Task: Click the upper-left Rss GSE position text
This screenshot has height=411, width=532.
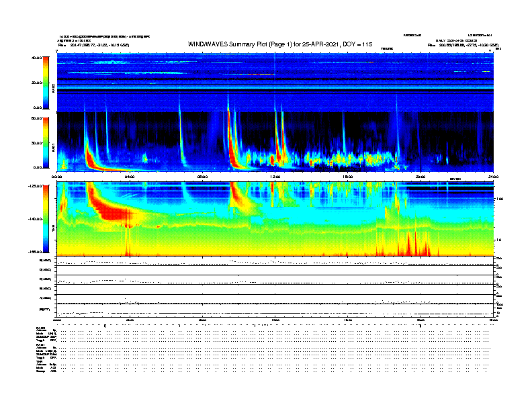Action: pos(93,45)
